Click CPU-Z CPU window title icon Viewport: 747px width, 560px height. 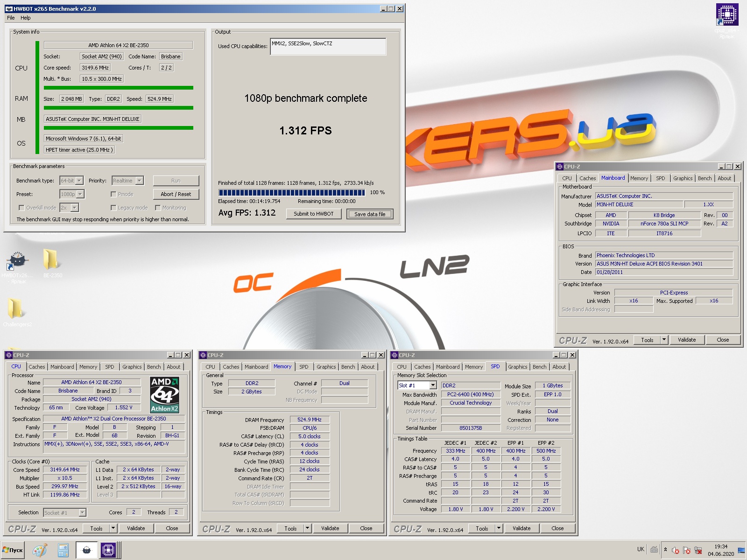coord(9,355)
